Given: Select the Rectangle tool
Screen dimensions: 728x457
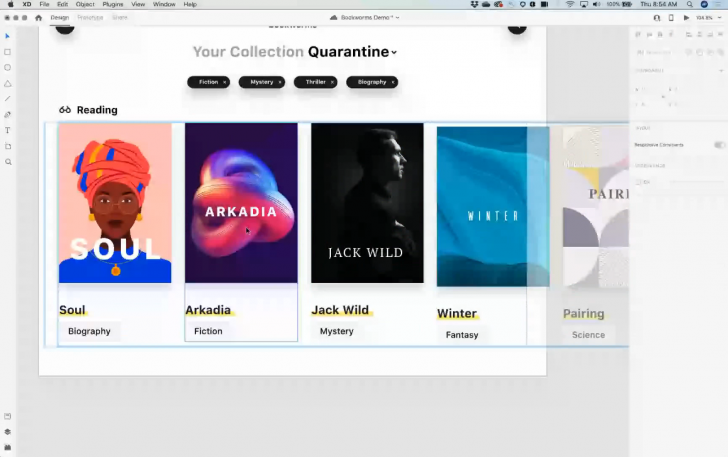Looking at the screenshot, I should 7,52.
